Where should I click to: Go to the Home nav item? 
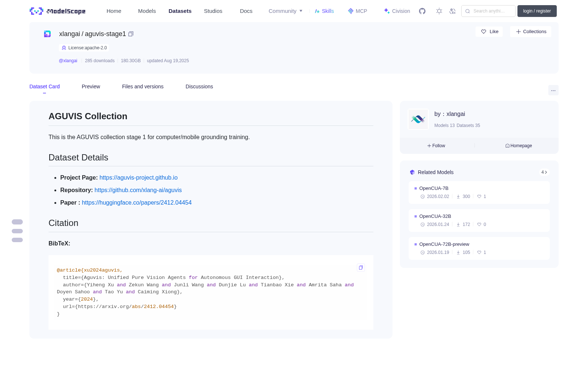pyautogui.click(x=114, y=11)
